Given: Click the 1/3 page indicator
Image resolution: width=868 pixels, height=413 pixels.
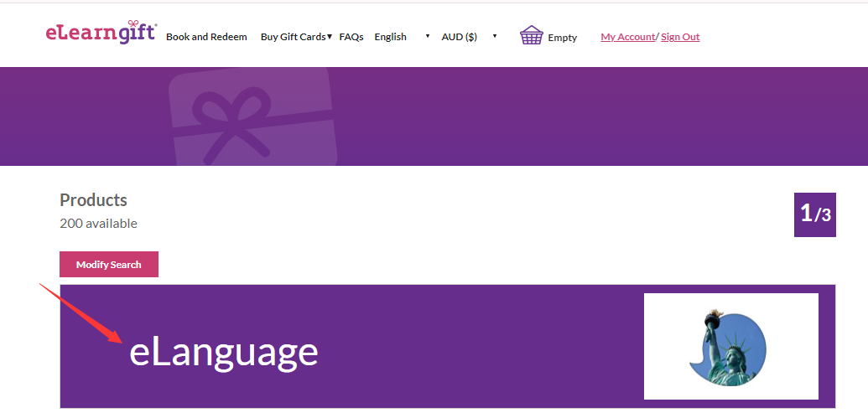Looking at the screenshot, I should (815, 214).
